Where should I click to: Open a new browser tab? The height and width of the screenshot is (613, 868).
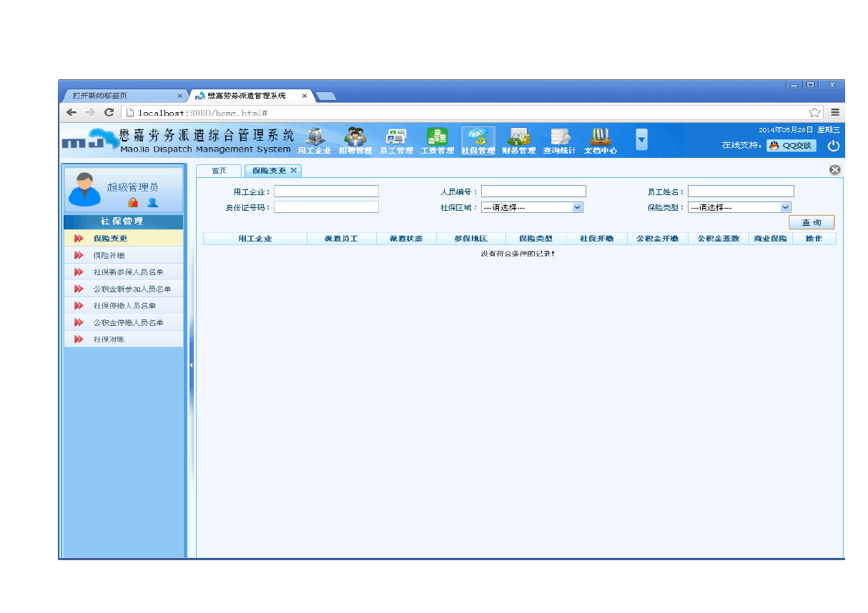click(x=326, y=96)
